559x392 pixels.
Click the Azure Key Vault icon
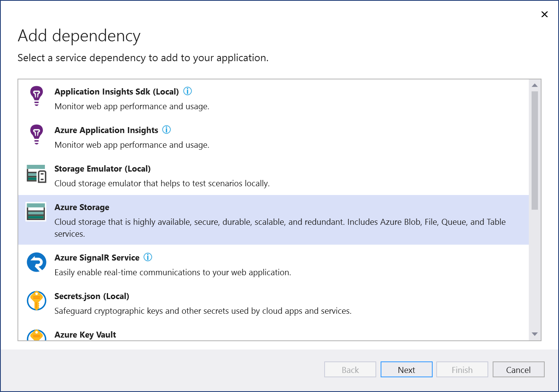36,336
